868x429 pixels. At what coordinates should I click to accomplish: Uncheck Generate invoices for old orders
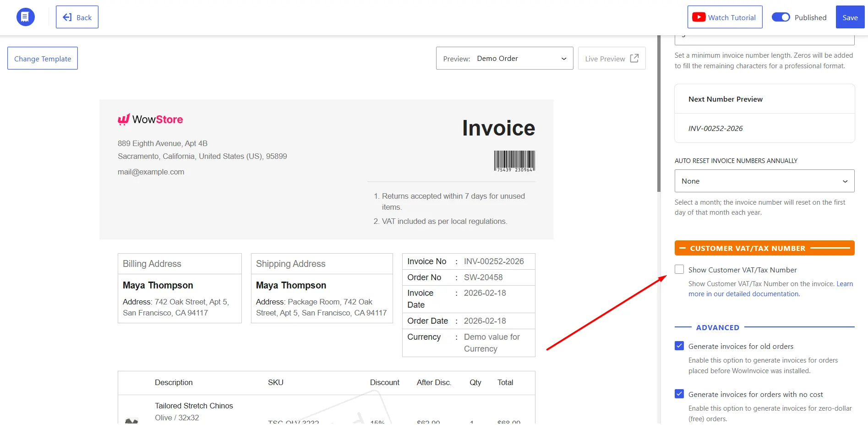[679, 346]
